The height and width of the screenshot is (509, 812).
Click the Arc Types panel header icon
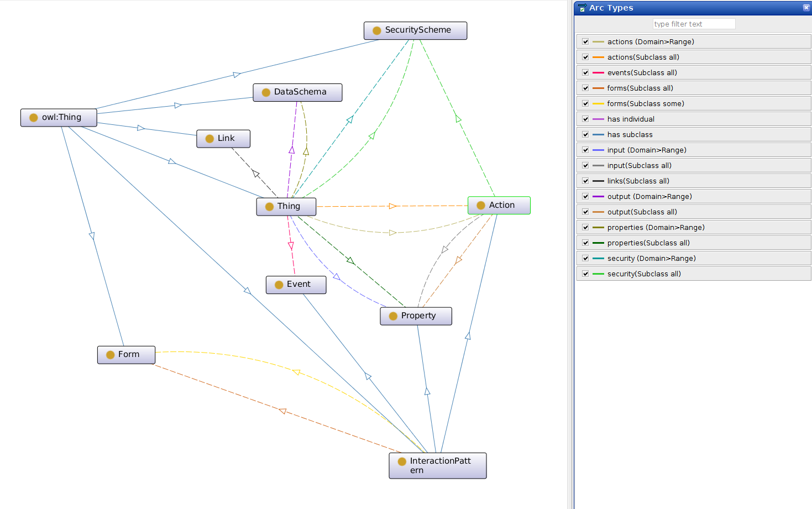coord(582,8)
